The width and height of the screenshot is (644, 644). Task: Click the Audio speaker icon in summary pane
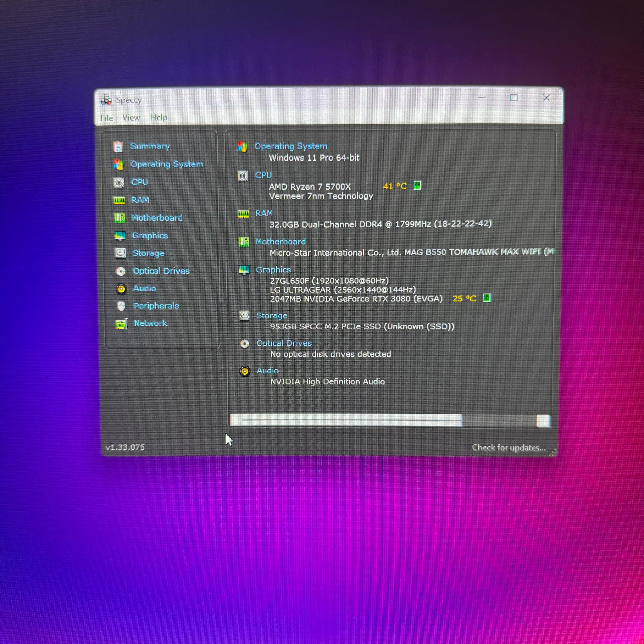click(x=245, y=371)
